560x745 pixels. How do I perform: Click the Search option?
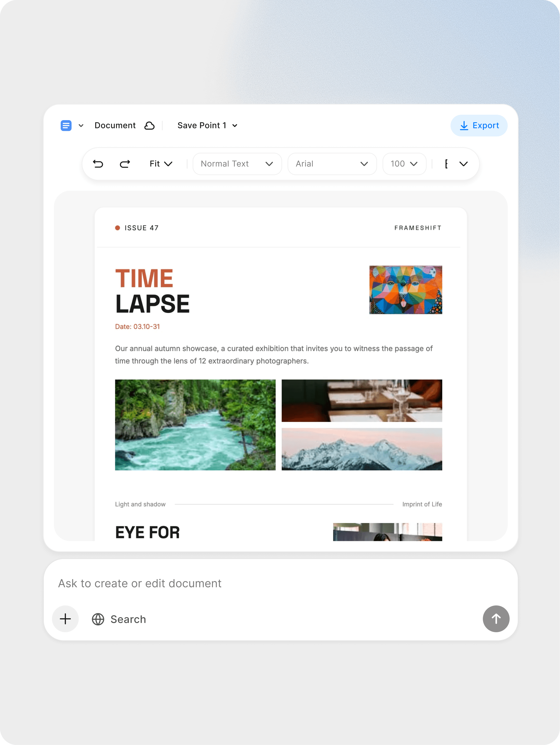click(x=128, y=619)
